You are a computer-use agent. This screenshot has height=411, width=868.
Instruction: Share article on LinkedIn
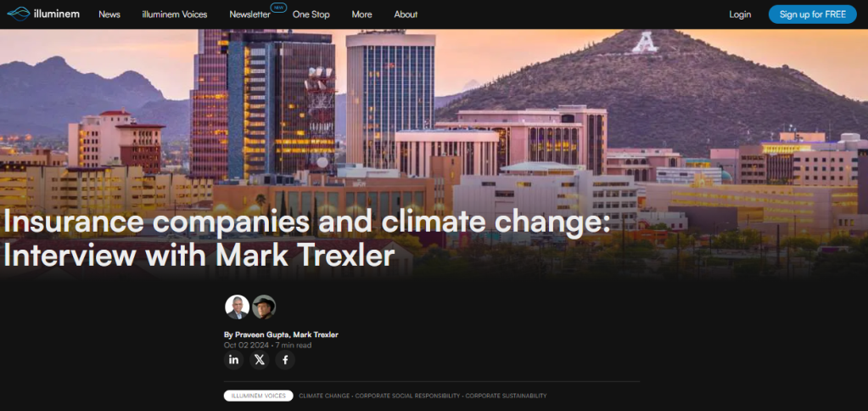click(233, 360)
